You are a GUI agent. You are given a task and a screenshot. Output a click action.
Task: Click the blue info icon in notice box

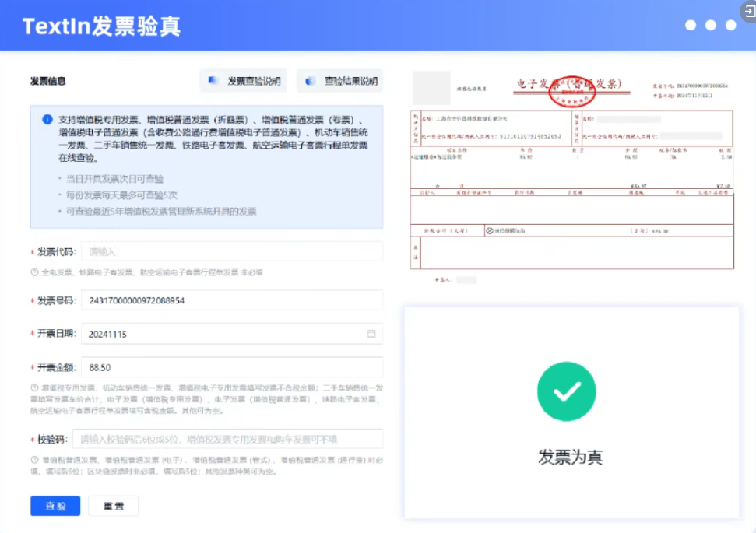point(47,120)
